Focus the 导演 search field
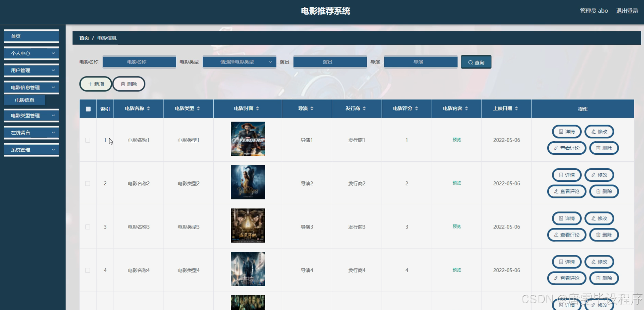644x310 pixels. (x=421, y=62)
